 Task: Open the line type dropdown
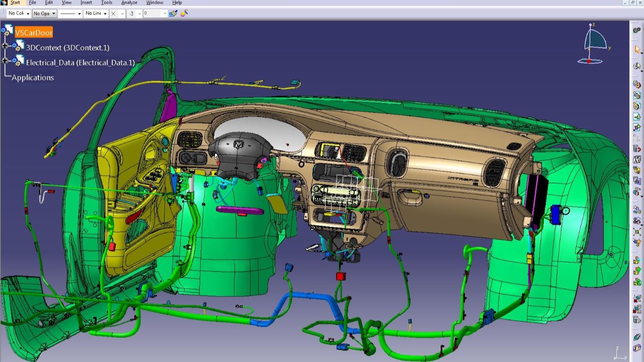[70, 14]
